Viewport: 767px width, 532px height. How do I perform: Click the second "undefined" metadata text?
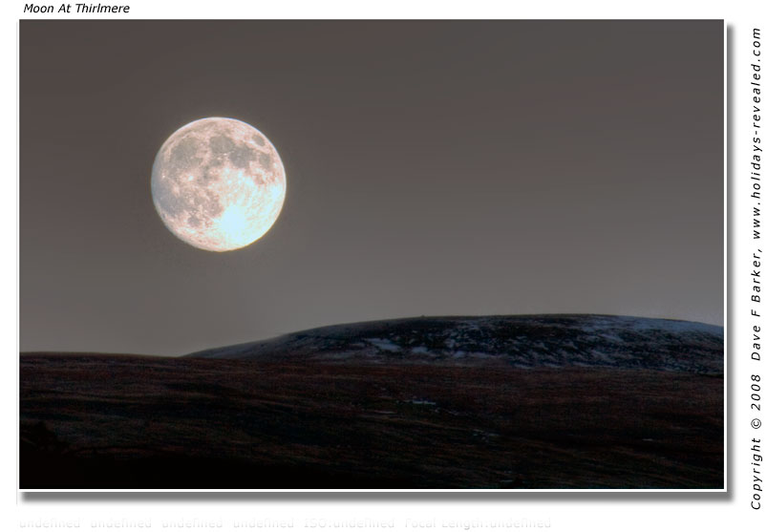(x=121, y=523)
